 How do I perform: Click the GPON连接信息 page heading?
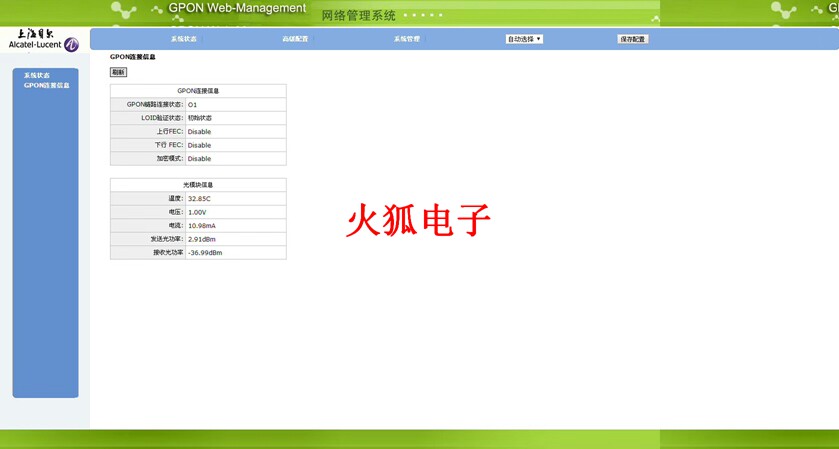pos(133,57)
